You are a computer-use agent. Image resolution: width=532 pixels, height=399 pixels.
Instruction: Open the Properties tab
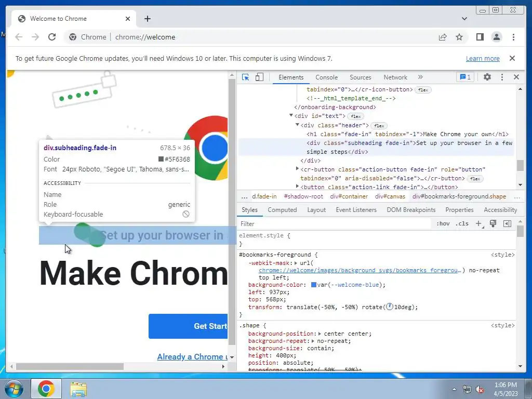[459, 210]
